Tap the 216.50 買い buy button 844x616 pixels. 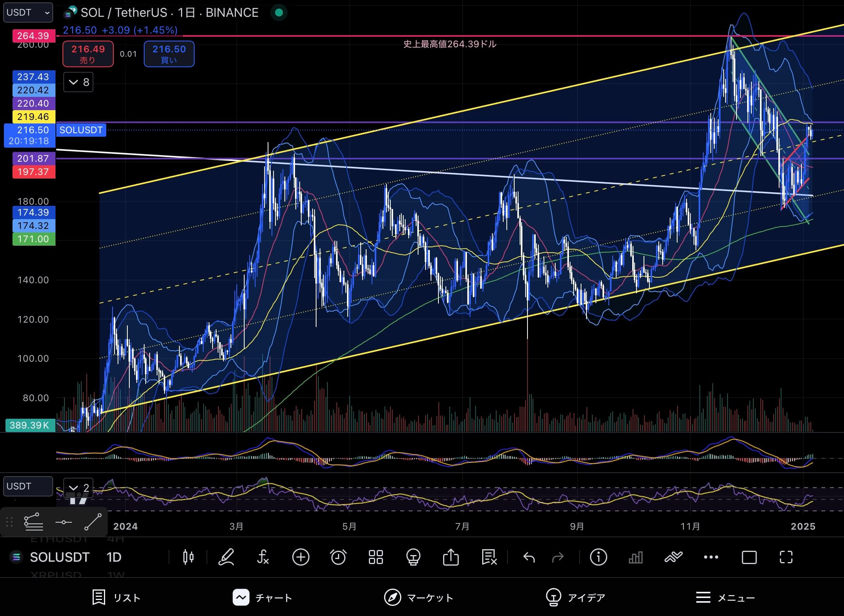point(169,54)
